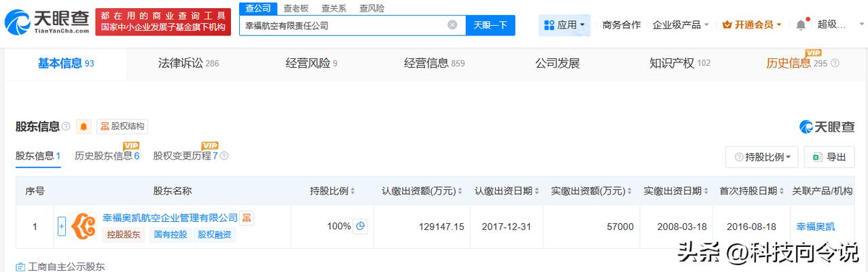This screenshot has height=272, width=868.
Task: Open notifications via the bell icon in header
Action: pos(801,25)
